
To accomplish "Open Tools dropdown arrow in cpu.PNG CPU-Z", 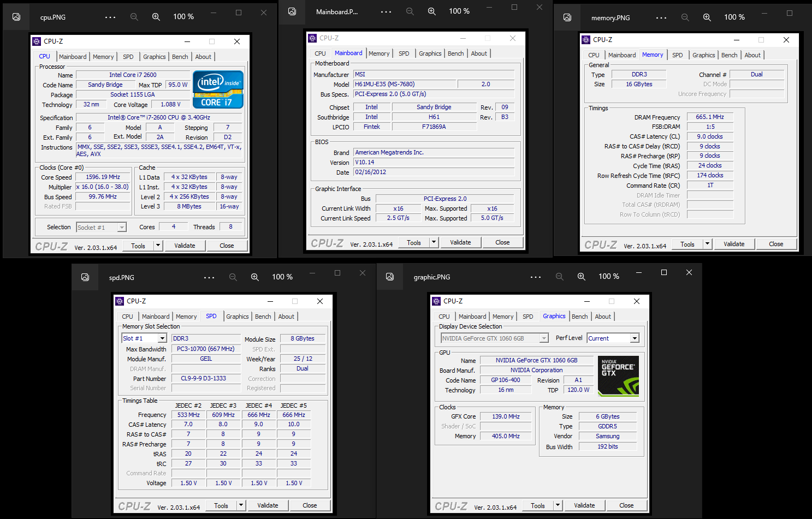I will 158,246.
